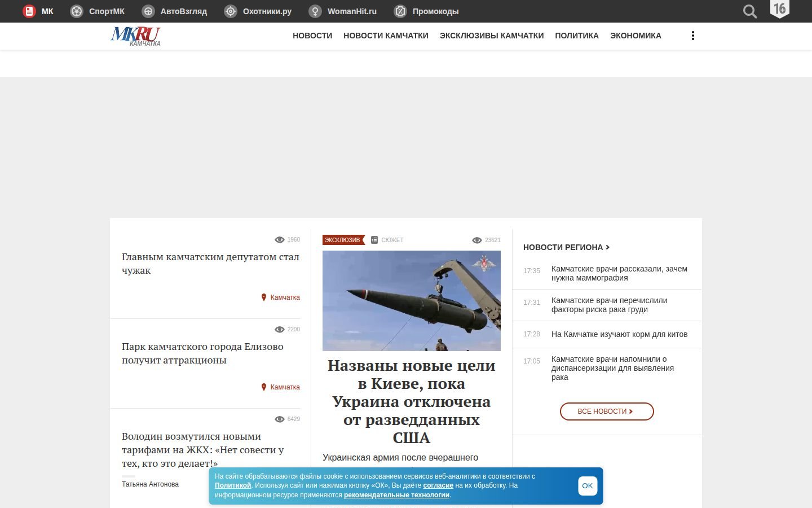The width and height of the screenshot is (812, 508).
Task: Open the Политикой link in cookie banner
Action: pos(233,485)
